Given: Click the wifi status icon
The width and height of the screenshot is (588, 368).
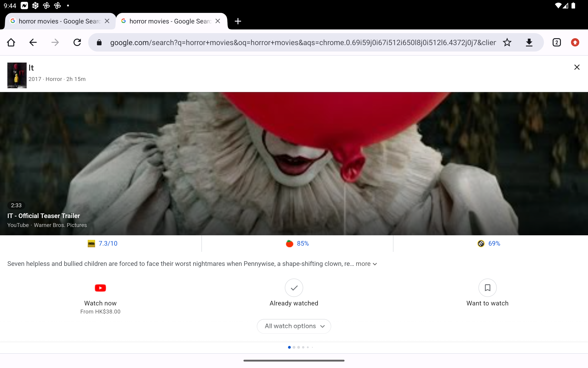Looking at the screenshot, I should coord(558,6).
